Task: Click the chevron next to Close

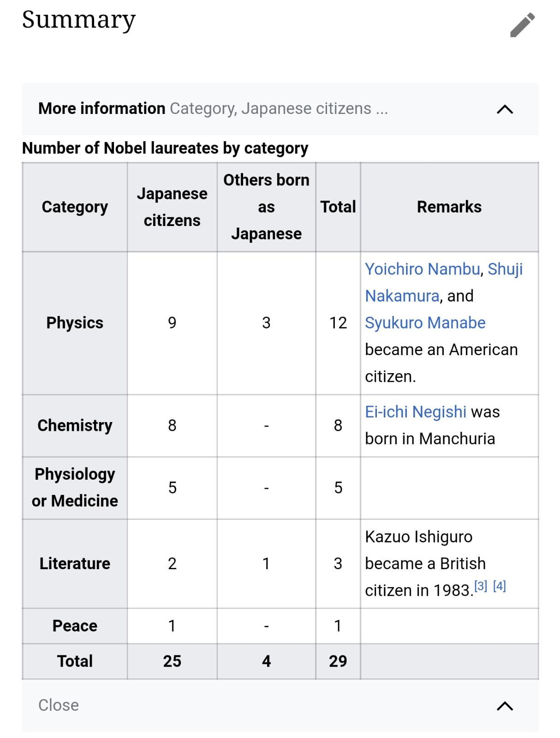Action: (505, 706)
